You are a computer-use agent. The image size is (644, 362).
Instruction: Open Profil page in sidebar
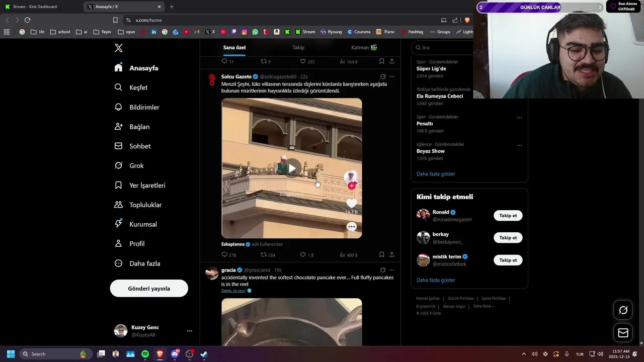click(129, 244)
